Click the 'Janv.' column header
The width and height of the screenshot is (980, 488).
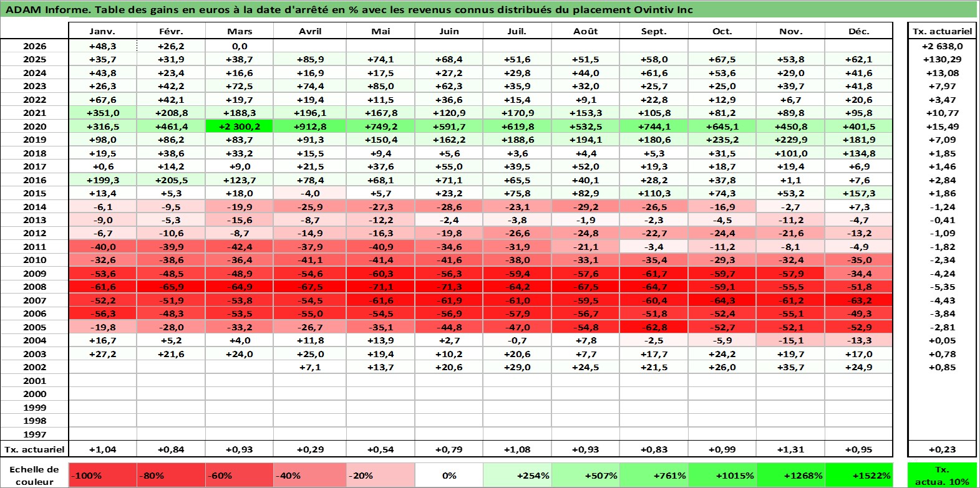102,31
